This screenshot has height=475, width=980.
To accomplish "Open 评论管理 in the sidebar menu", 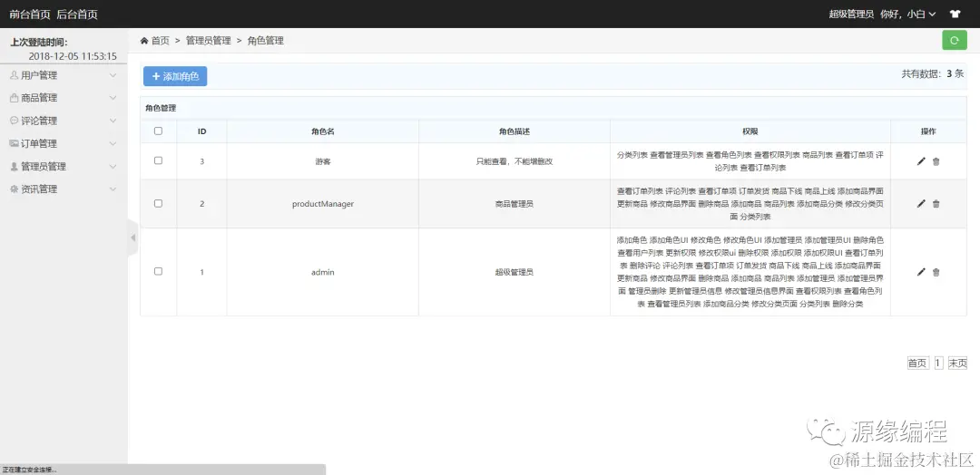I will tap(64, 121).
